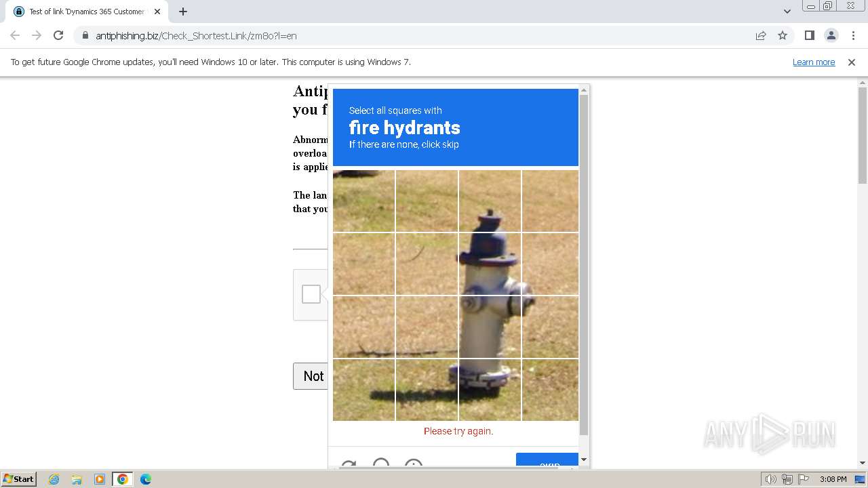Select the tile with the hydrant's flange

pyautogui.click(x=490, y=264)
